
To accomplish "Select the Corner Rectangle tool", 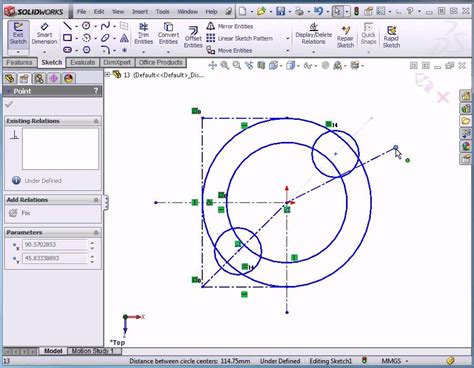I will tap(68, 38).
